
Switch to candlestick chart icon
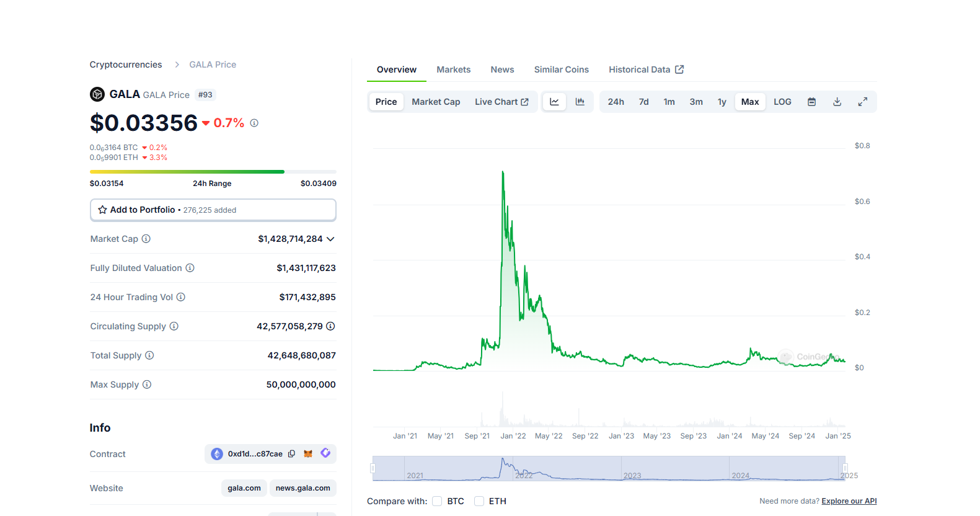pyautogui.click(x=580, y=102)
